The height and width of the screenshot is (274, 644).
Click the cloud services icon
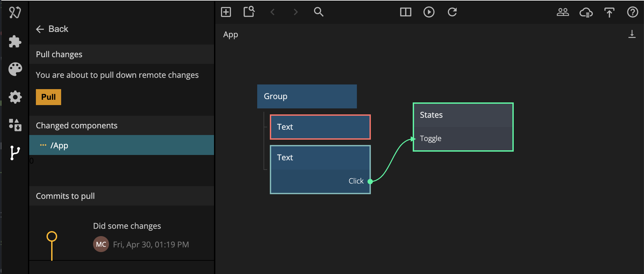point(586,13)
